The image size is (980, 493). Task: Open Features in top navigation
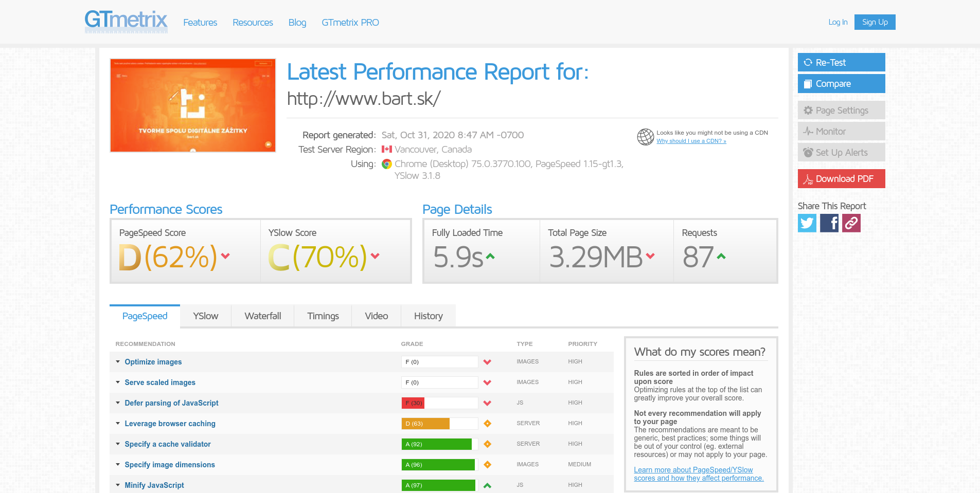[x=200, y=23]
